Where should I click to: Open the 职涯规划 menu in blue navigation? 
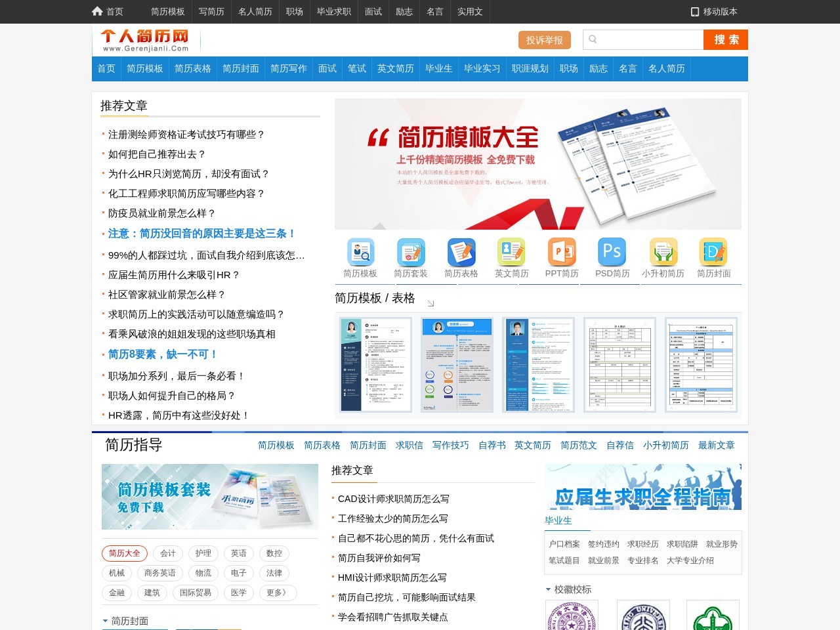(x=529, y=68)
